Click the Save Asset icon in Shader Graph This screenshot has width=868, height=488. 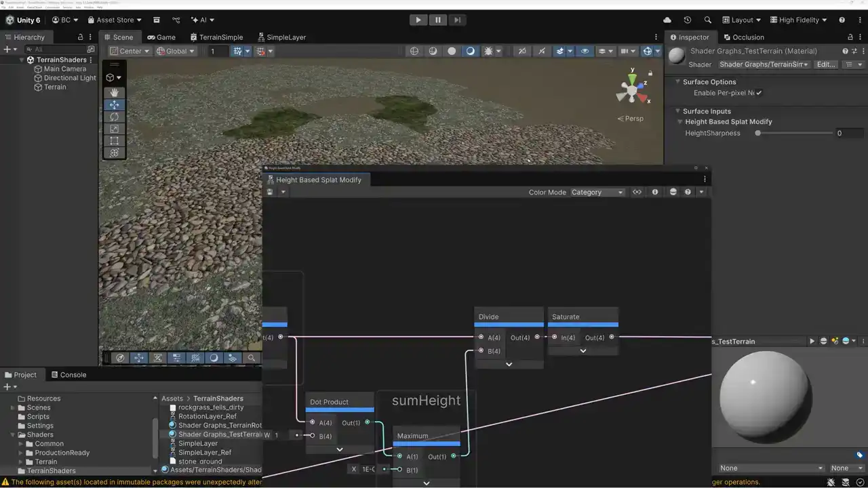[270, 192]
